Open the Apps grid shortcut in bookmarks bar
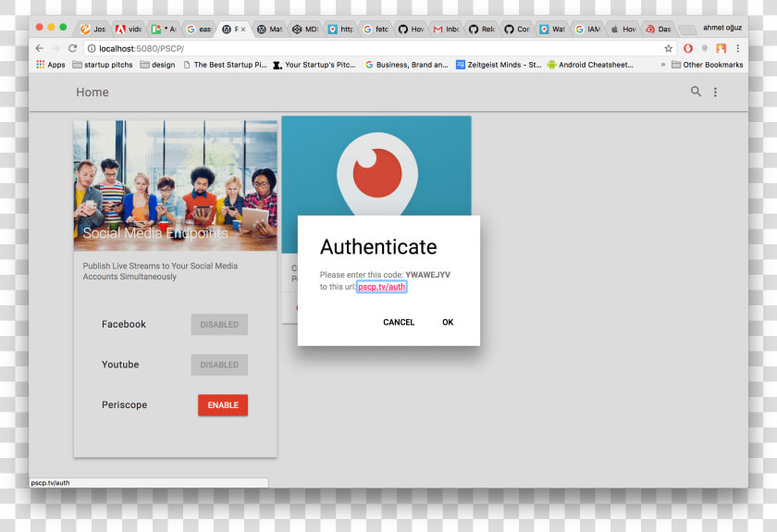The width and height of the screenshot is (777, 532). tap(51, 65)
